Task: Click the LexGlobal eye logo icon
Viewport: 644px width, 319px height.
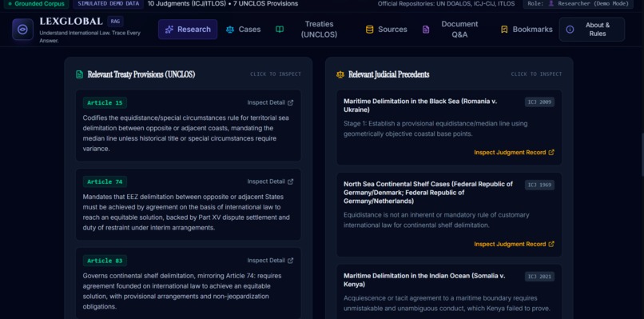Action: coord(22,30)
